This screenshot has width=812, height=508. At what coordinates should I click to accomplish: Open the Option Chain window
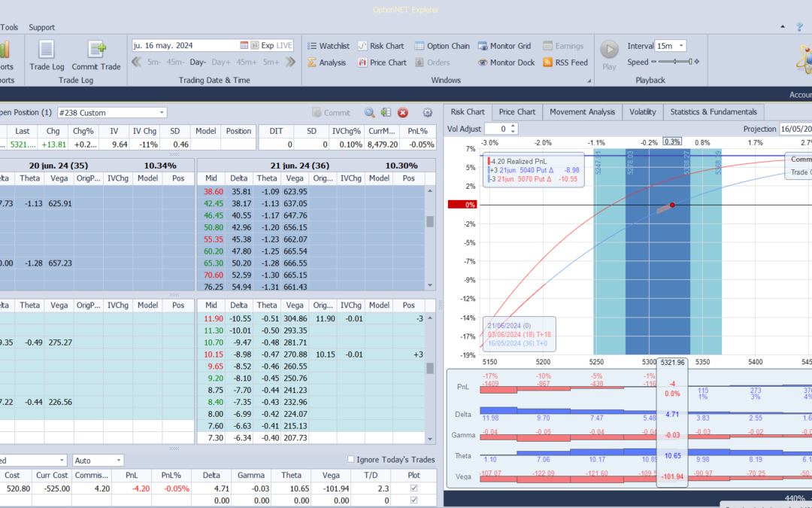[442, 46]
